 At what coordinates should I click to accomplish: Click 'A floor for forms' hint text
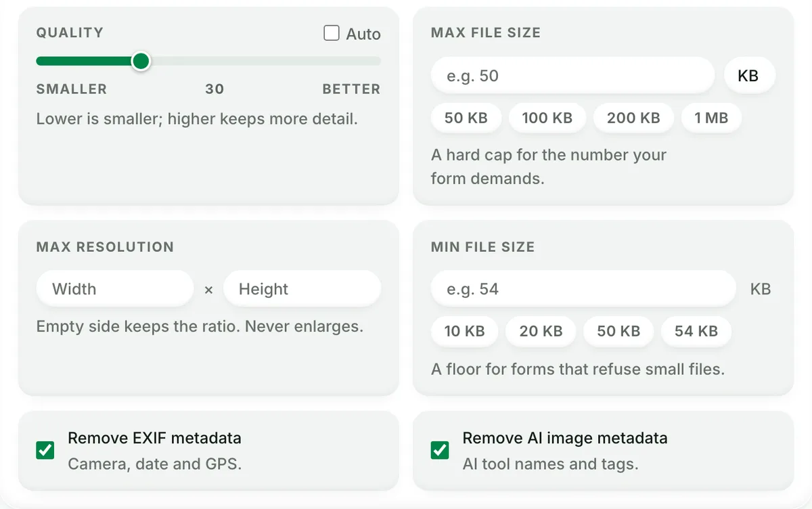coord(578,370)
